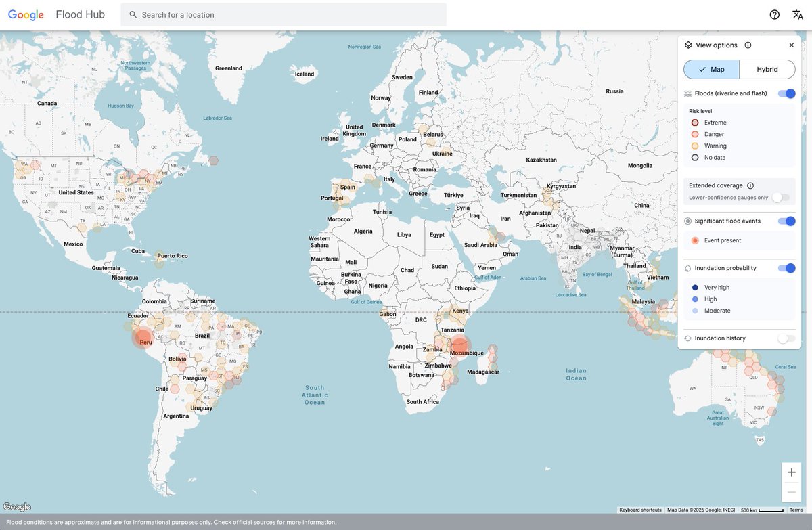Turn off the Significant flood events toggle

coord(787,221)
